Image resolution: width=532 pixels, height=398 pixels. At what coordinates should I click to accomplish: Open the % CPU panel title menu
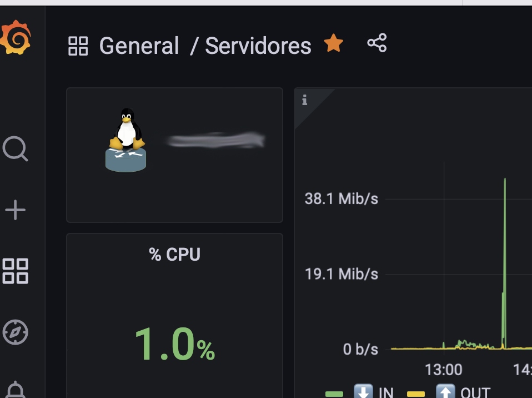(x=175, y=255)
